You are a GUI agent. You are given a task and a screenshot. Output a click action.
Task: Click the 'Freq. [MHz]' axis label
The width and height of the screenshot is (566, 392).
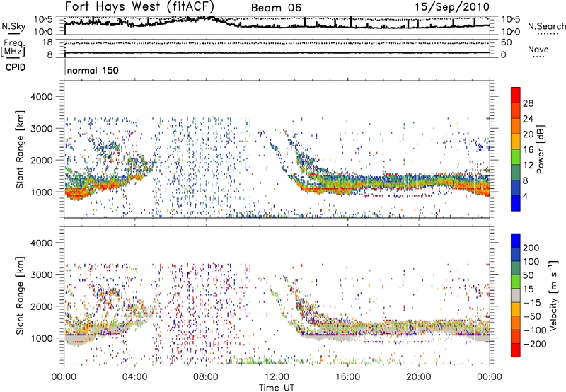tap(13, 48)
